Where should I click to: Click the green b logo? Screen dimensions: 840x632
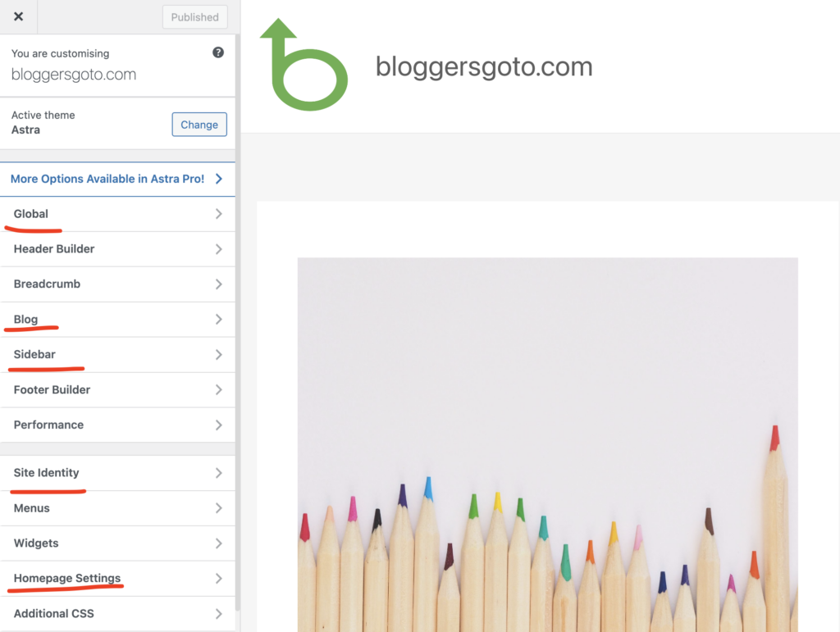304,65
